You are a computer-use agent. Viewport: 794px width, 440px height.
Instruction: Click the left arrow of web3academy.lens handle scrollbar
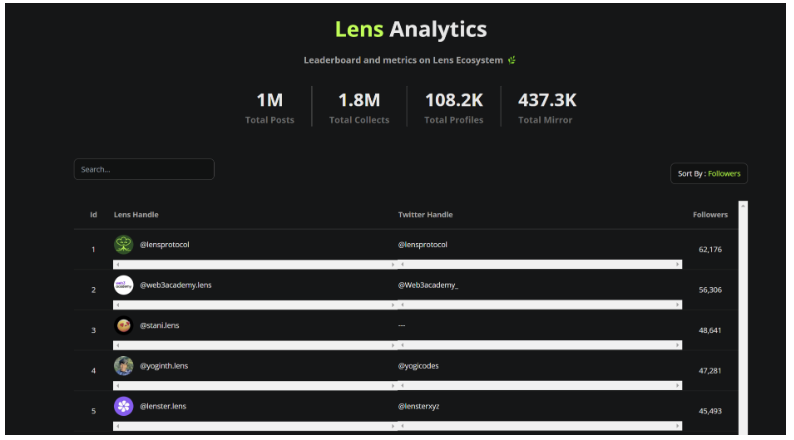point(118,305)
